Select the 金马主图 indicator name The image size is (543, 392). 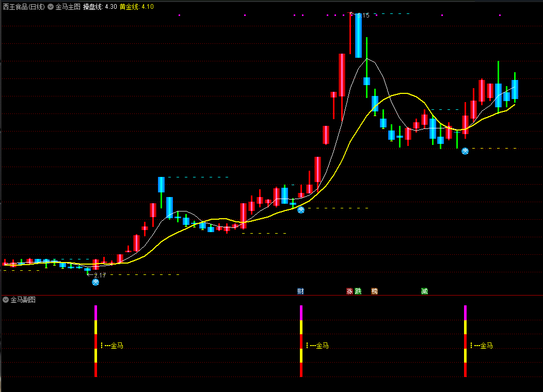click(68, 7)
